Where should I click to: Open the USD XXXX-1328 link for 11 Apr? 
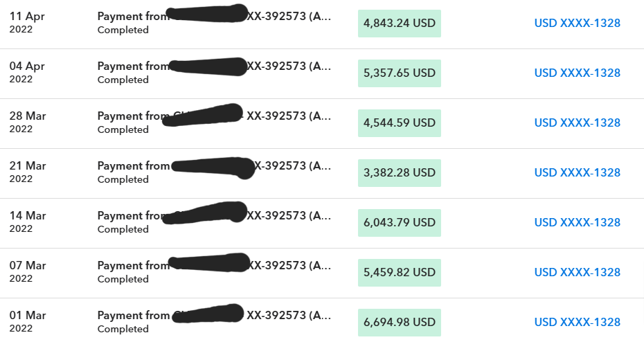[577, 23]
